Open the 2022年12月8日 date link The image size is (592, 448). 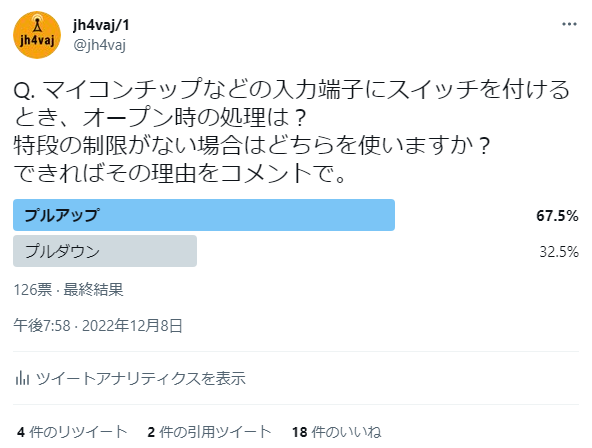pyautogui.click(x=133, y=325)
